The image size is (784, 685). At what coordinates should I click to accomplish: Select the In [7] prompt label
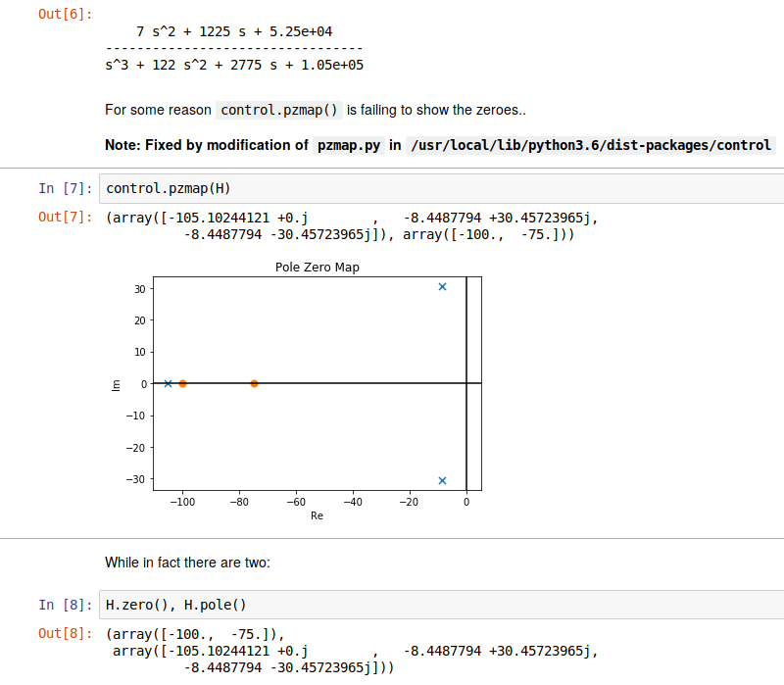pyautogui.click(x=66, y=188)
